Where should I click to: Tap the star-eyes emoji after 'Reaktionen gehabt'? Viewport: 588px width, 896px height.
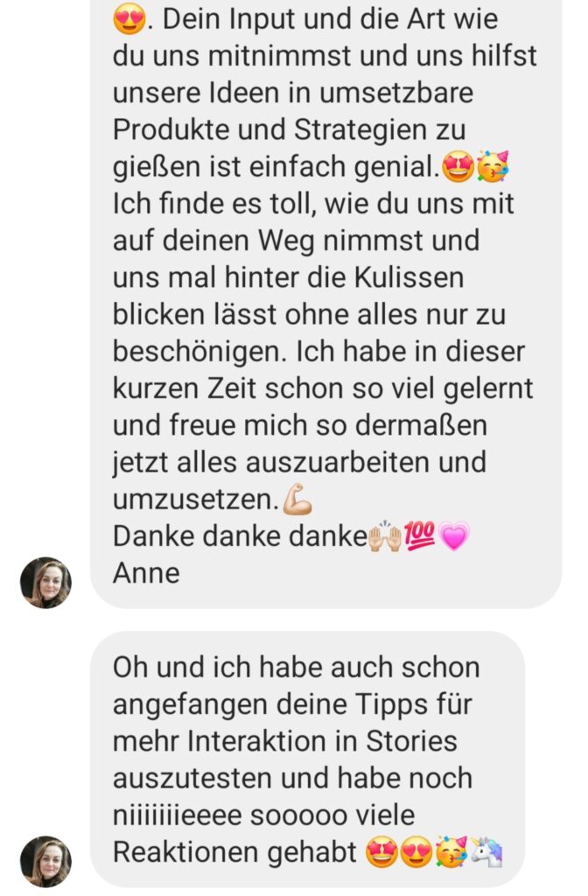pos(381,852)
